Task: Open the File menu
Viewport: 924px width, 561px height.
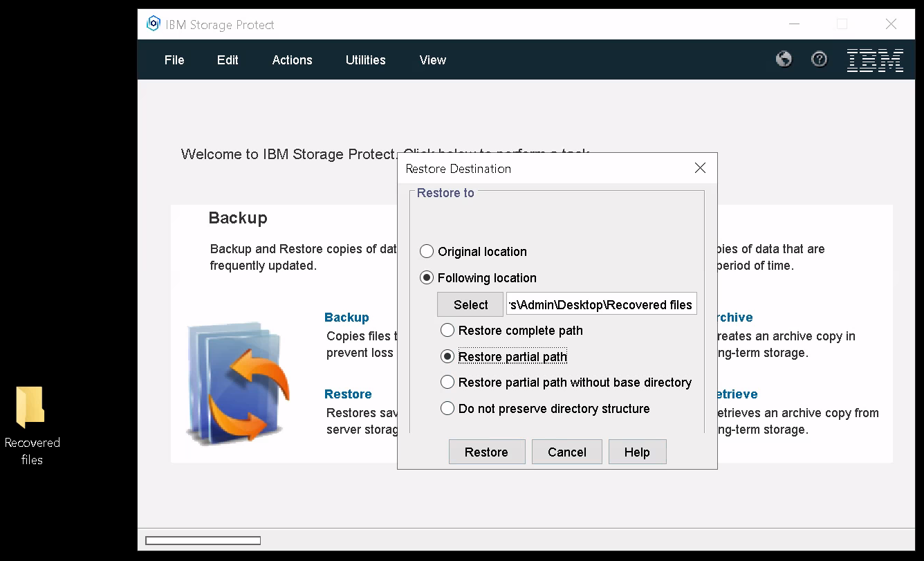Action: pos(174,60)
